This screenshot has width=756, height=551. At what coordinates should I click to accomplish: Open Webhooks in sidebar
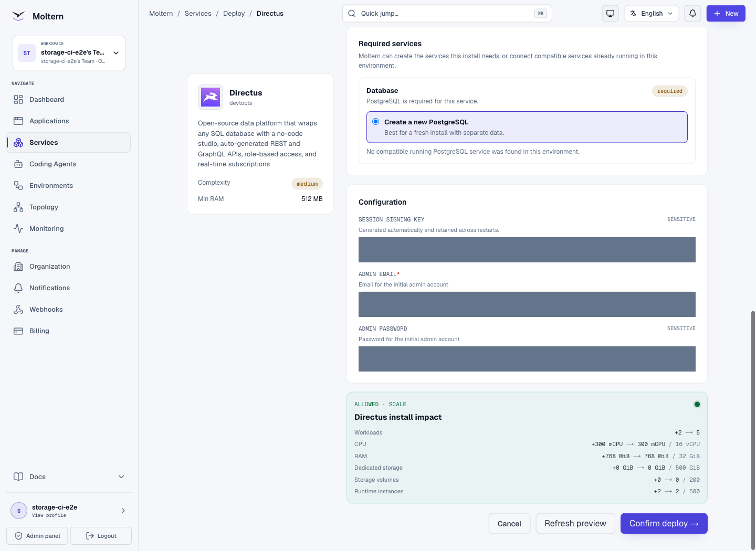69,310
